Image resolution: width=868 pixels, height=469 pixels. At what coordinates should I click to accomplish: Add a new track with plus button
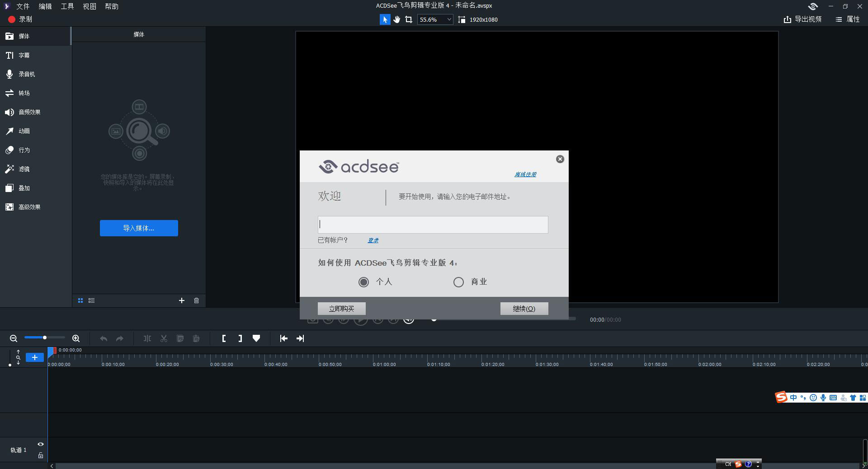point(34,357)
